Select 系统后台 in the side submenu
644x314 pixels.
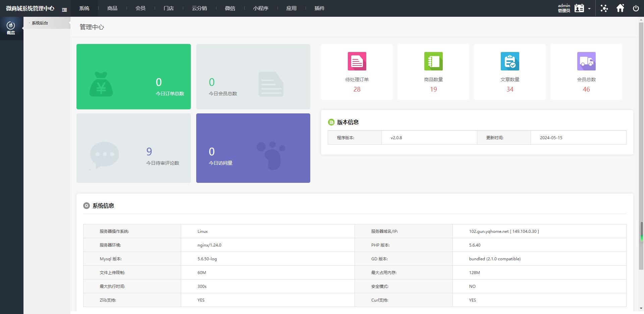[x=40, y=23]
